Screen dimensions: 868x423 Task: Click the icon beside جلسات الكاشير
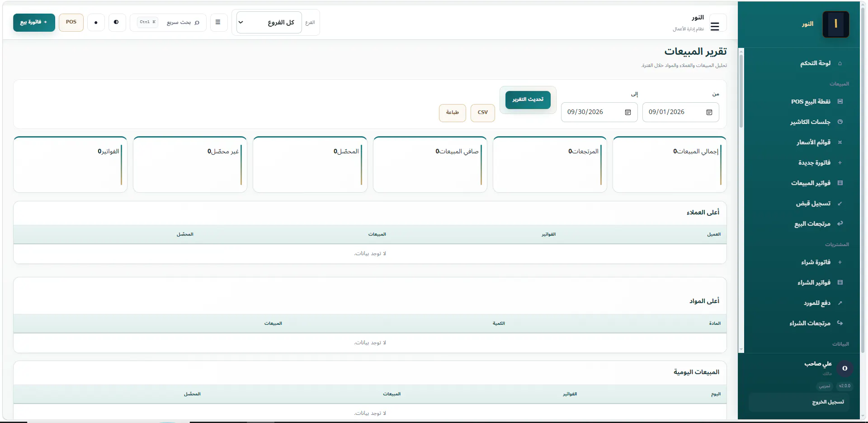(840, 122)
